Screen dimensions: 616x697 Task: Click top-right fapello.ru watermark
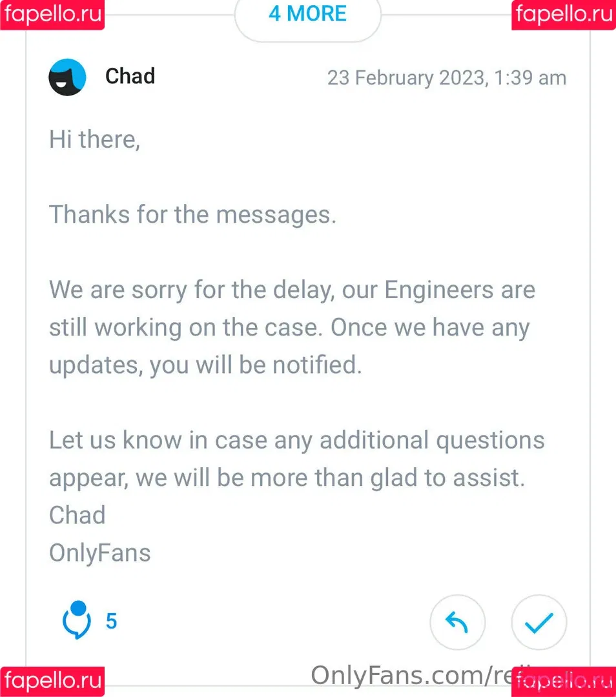pyautogui.click(x=564, y=15)
